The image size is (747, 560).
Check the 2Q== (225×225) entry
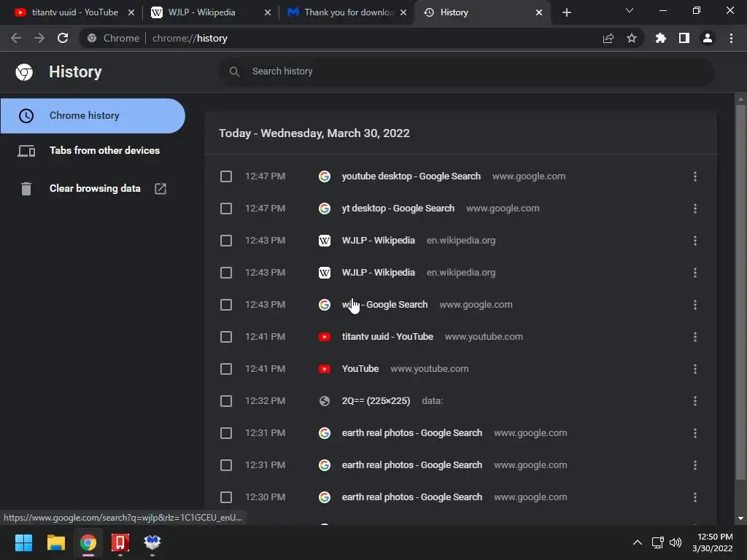click(x=226, y=401)
